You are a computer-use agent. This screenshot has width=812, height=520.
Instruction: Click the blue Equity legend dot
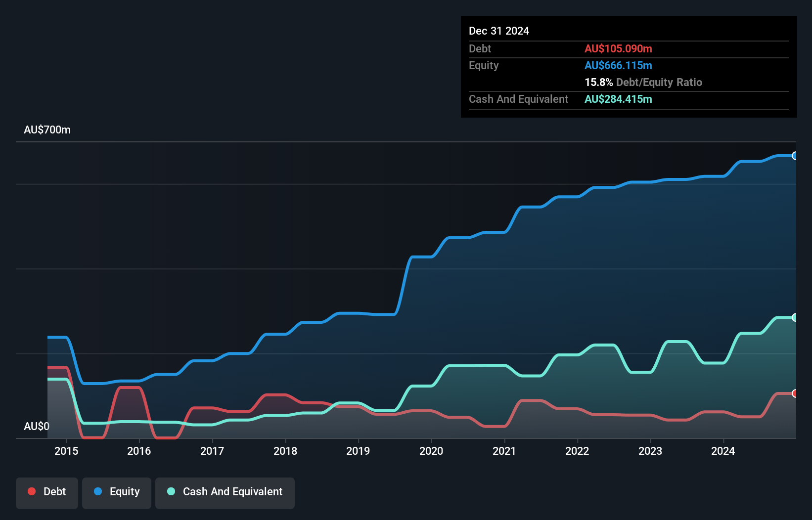pyautogui.click(x=98, y=491)
